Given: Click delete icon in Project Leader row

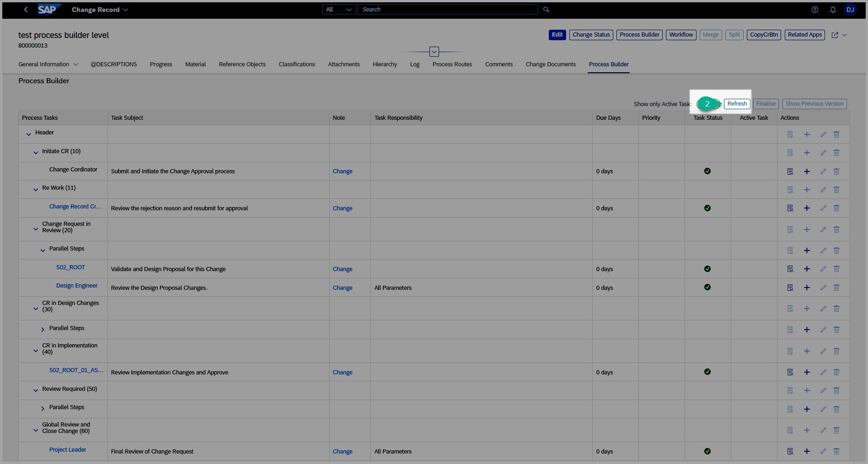Looking at the screenshot, I should pos(836,451).
